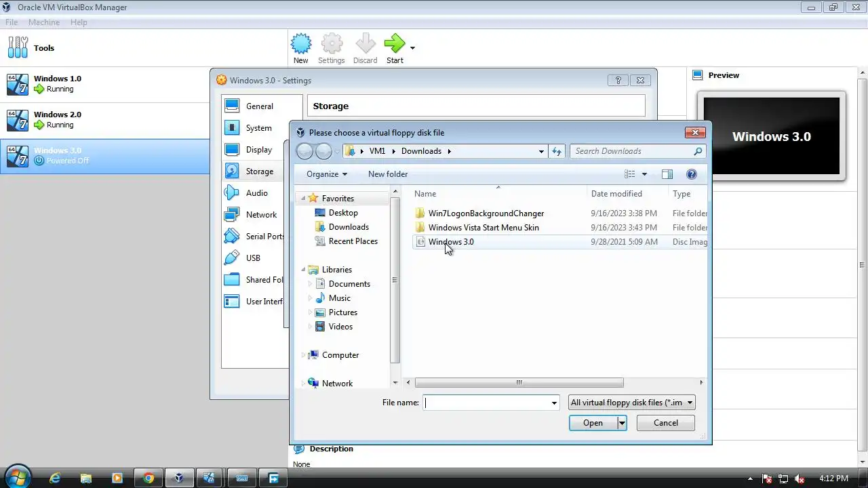Open the Videos library

pyautogui.click(x=340, y=327)
